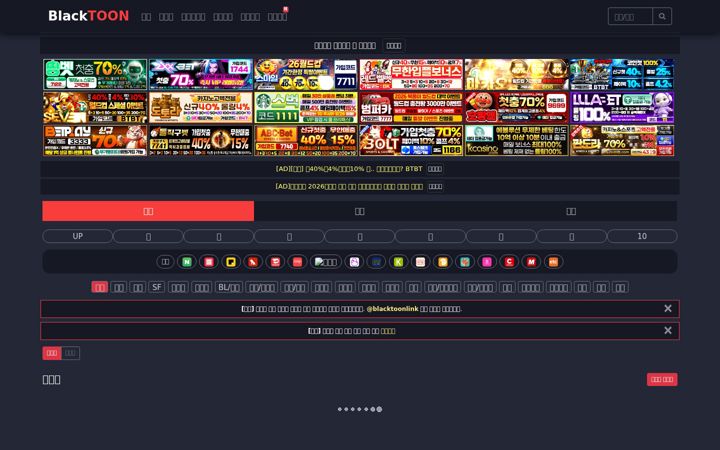Open the banner with code 7711
Viewport: 720px width, 450px height.
[305, 74]
